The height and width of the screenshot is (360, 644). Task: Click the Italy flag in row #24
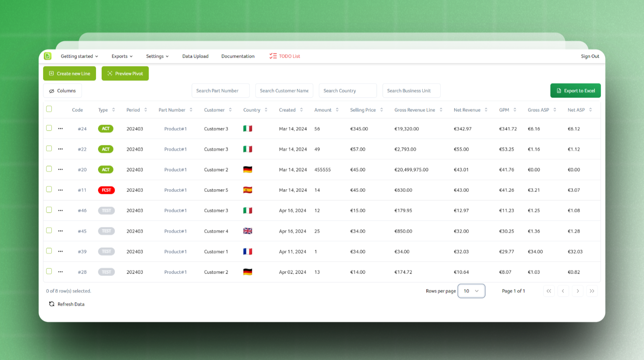tap(247, 129)
